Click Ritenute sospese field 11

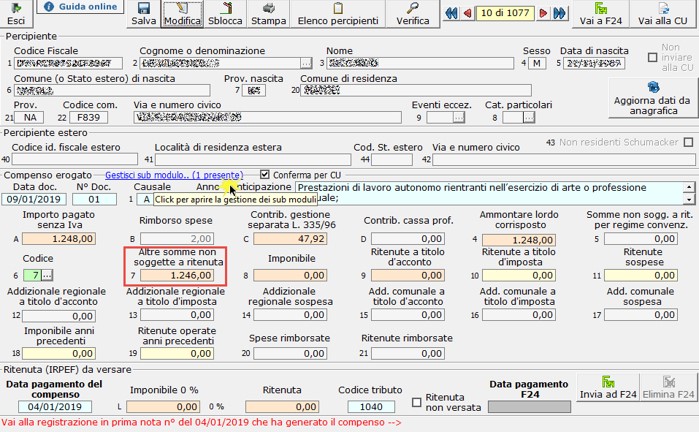coord(641,275)
